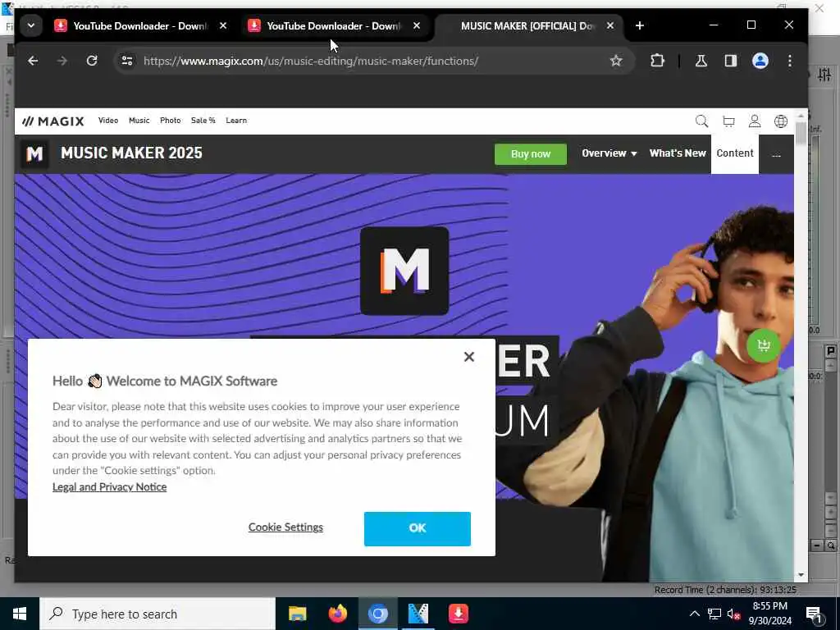Open the Chrome profile avatar
This screenshot has height=630, width=840.
pos(760,61)
